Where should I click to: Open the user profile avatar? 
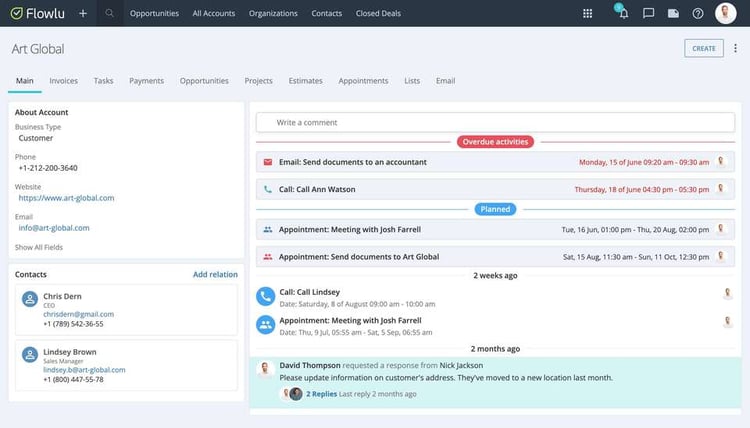click(725, 13)
